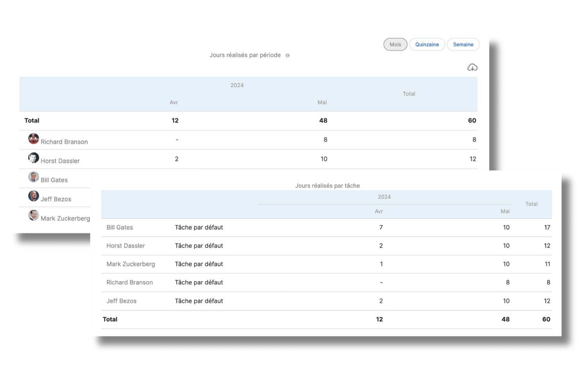Viewport: 588px width, 365px height.
Task: Click Avr value 7 for Bill Gates
Action: tap(381, 227)
